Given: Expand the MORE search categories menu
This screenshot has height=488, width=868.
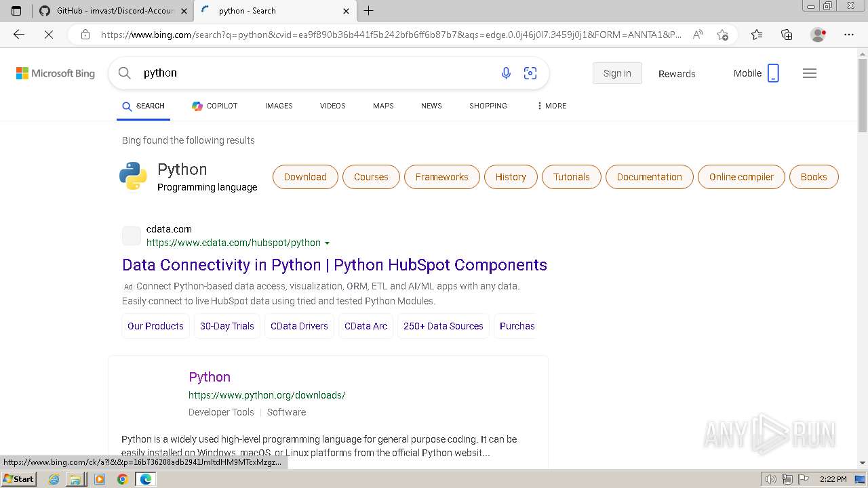Looking at the screenshot, I should (x=551, y=106).
